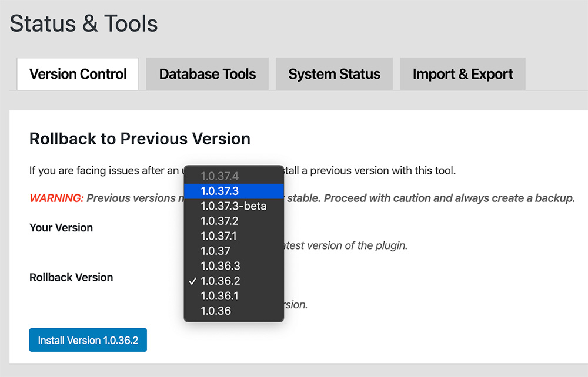The height and width of the screenshot is (377, 588).
Task: Open the Database Tools tab
Action: click(x=207, y=74)
